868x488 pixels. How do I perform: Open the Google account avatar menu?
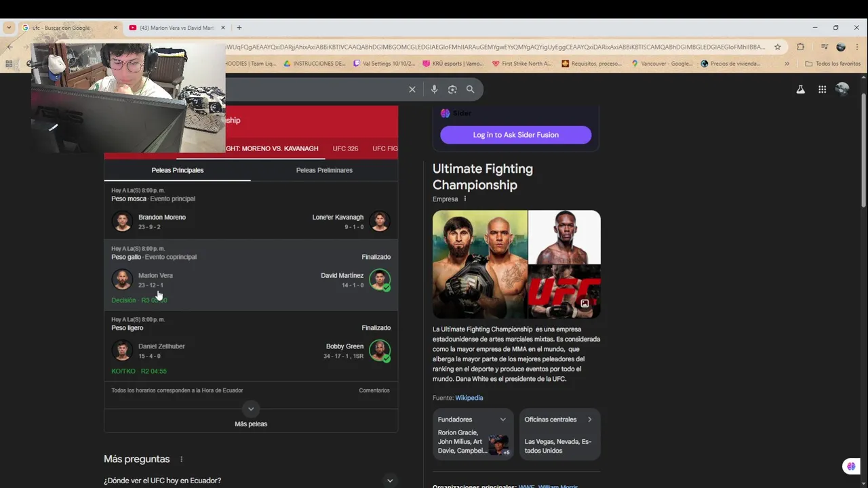[842, 89]
